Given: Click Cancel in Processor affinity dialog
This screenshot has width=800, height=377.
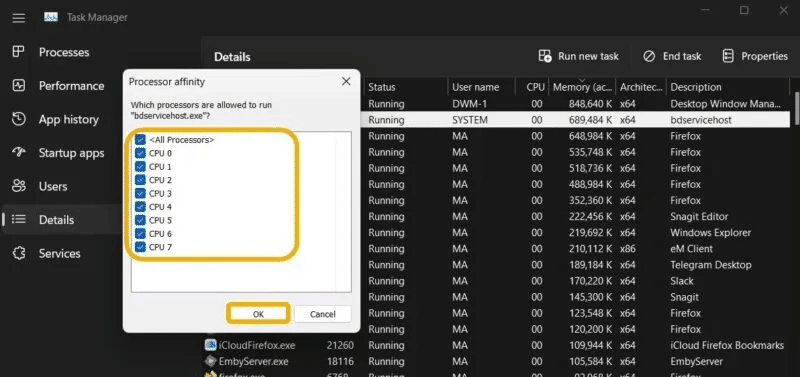Looking at the screenshot, I should coord(323,314).
